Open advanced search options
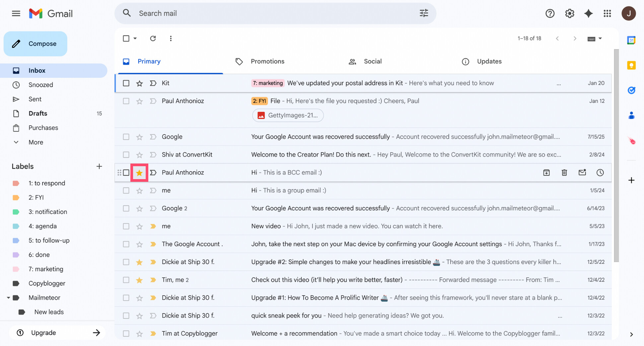The image size is (644, 346). point(424,13)
